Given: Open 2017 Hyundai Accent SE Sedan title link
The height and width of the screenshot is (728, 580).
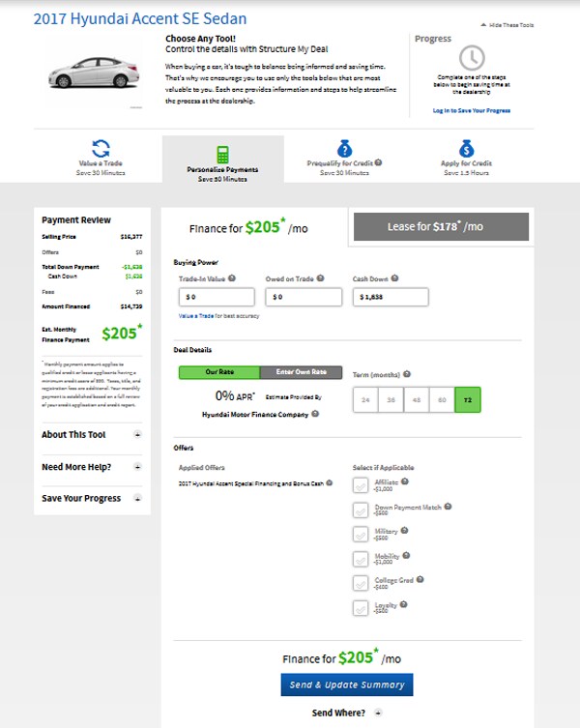Looking at the screenshot, I should click(x=140, y=18).
